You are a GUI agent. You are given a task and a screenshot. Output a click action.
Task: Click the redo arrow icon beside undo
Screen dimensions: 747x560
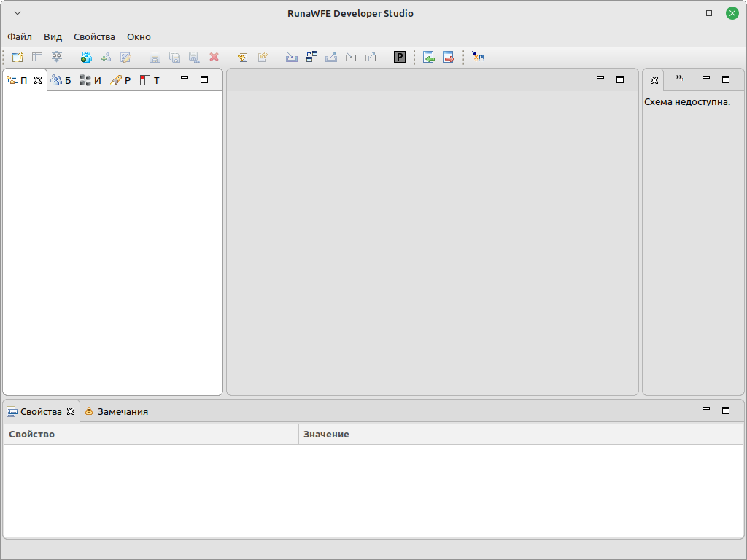pyautogui.click(x=263, y=57)
